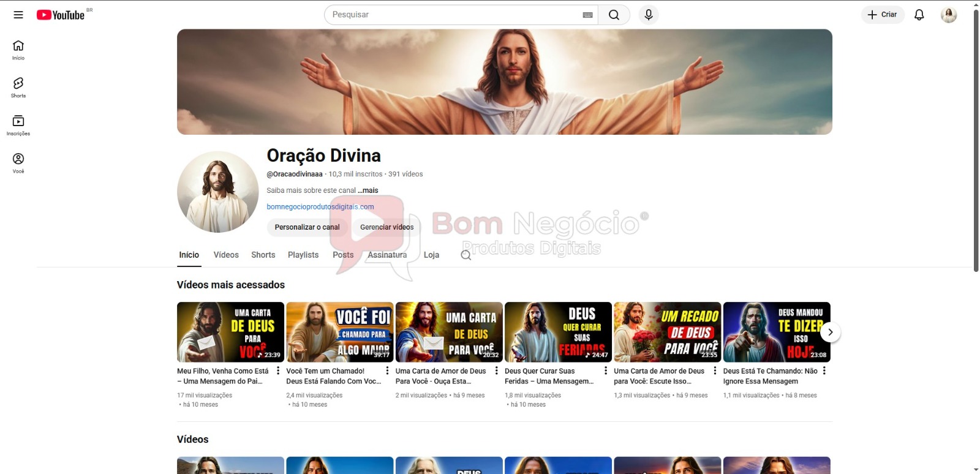Click the Personalizar o canal button
The height and width of the screenshot is (474, 980).
(x=307, y=227)
